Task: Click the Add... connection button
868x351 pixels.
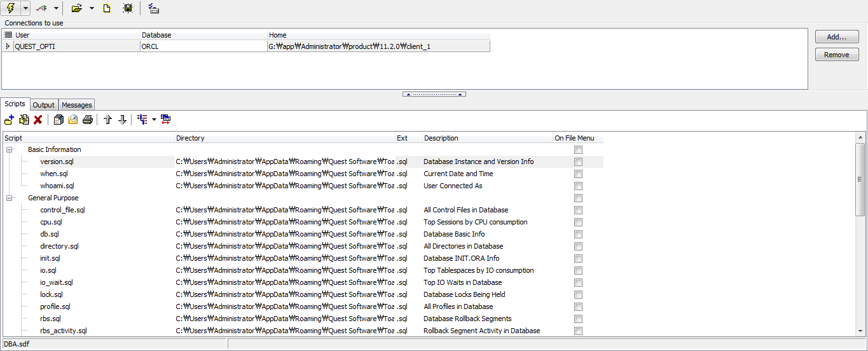Action: pos(836,37)
